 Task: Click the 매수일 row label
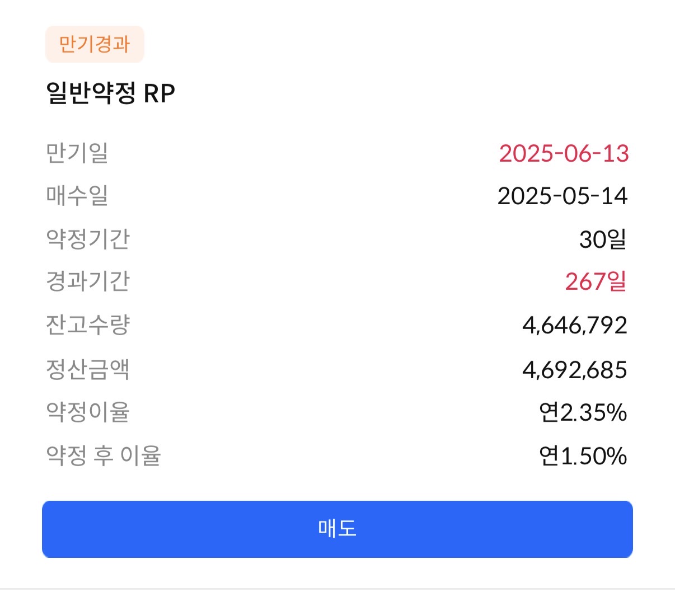pyautogui.click(x=77, y=196)
